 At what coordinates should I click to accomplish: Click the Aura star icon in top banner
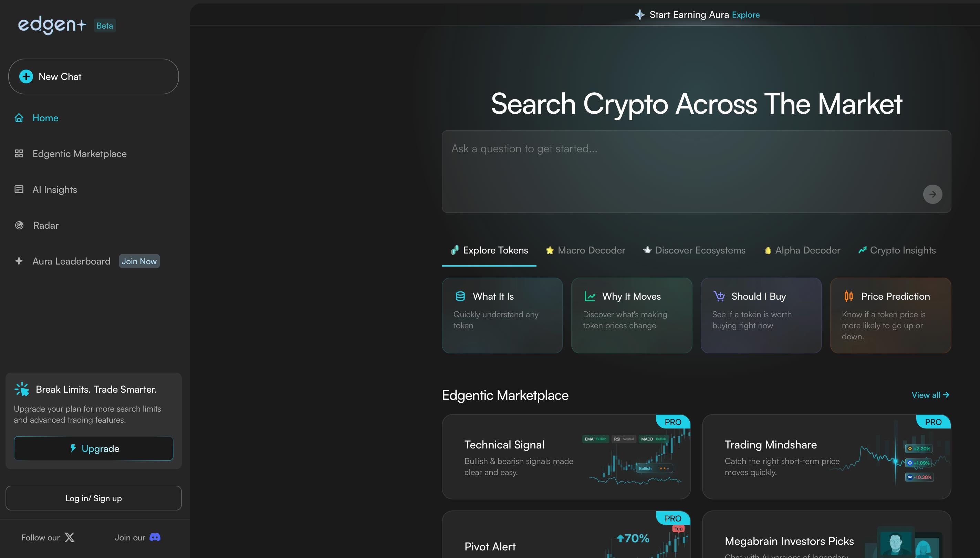pyautogui.click(x=639, y=14)
